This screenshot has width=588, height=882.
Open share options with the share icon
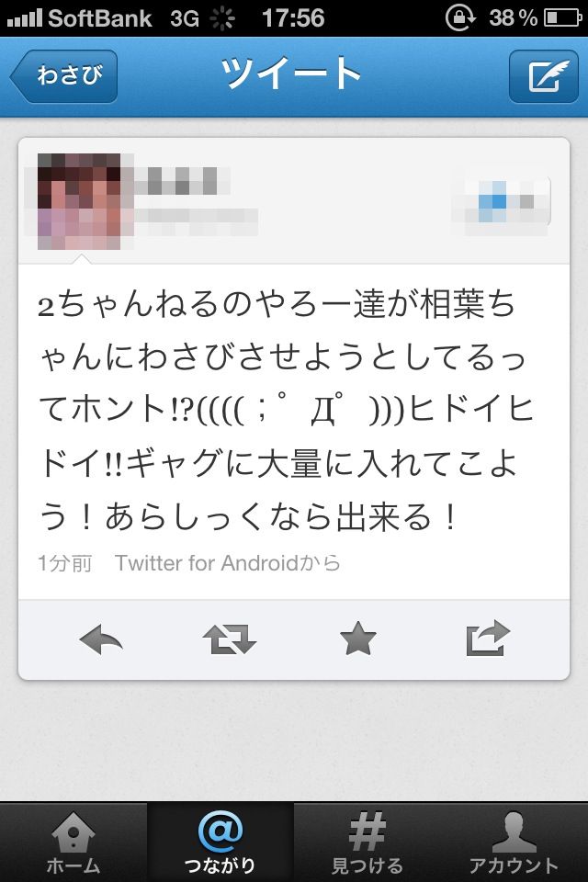pos(489,639)
